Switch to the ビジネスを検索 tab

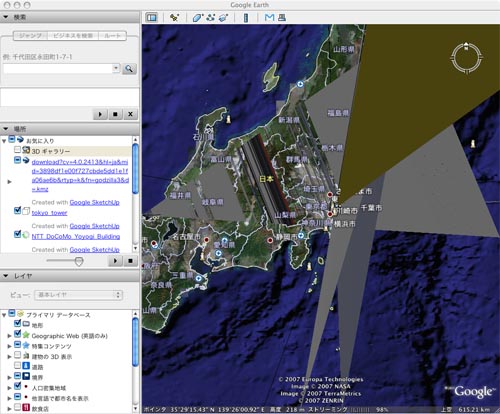[x=73, y=36]
